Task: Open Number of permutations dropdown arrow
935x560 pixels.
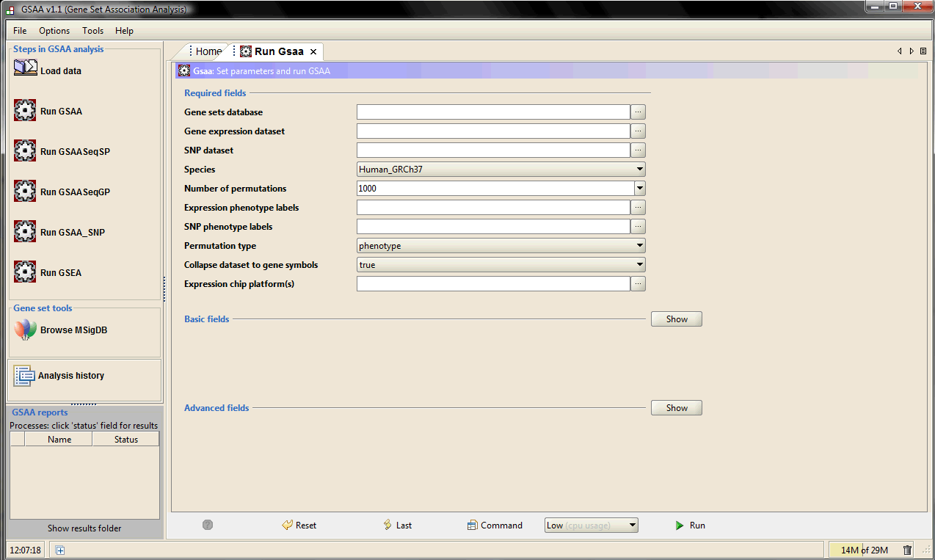Action: point(640,188)
